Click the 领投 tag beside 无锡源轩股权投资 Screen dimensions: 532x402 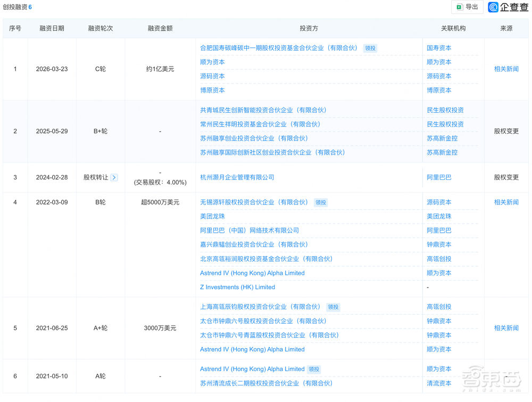[321, 203]
